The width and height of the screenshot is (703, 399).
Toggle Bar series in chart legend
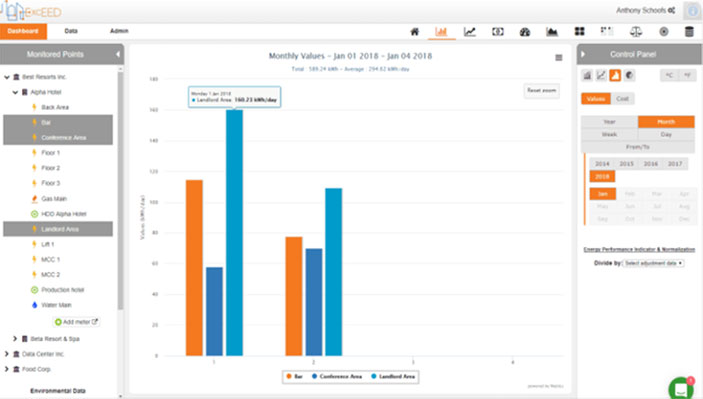click(x=295, y=377)
